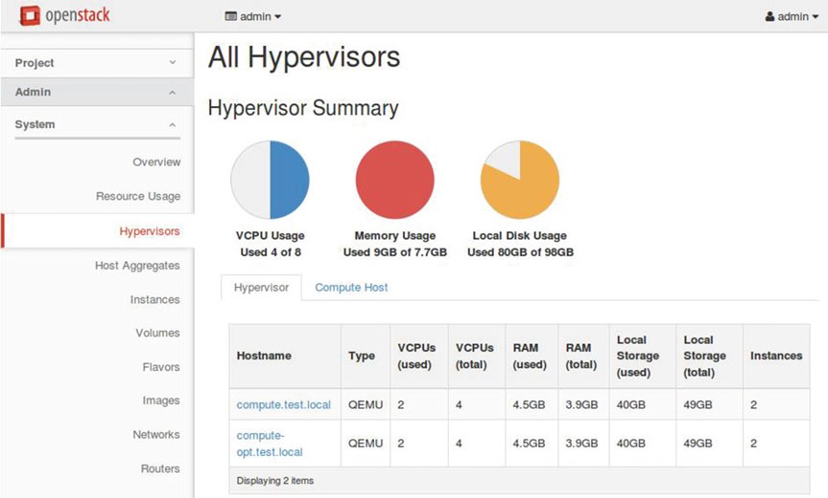Click 4.5GB RAM used in compute.test.local row
The height and width of the screenshot is (498, 828).
(x=529, y=405)
